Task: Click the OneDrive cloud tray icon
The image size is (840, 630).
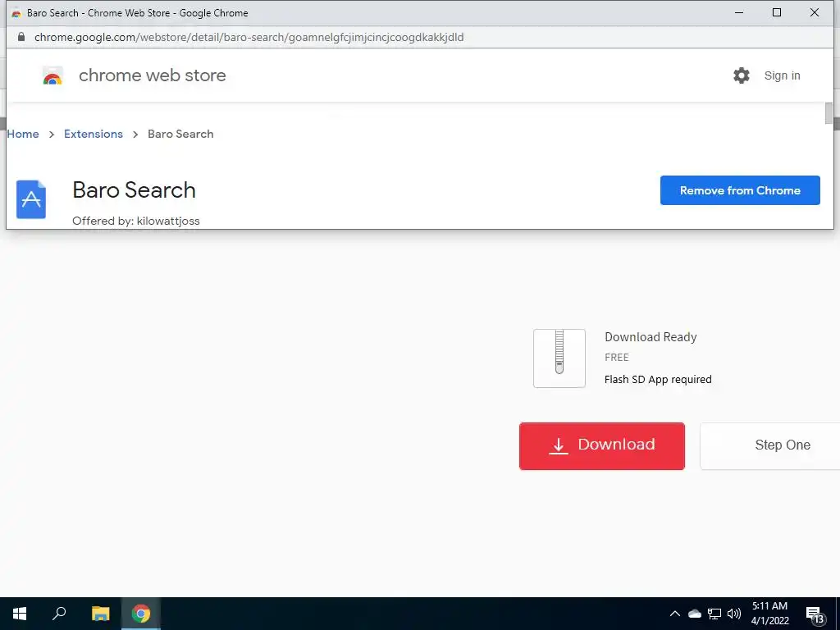Action: coord(695,614)
